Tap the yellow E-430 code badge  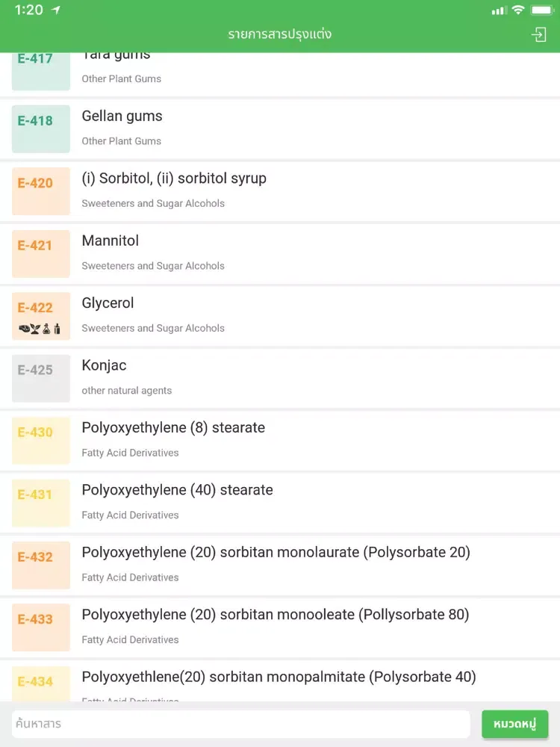41,441
